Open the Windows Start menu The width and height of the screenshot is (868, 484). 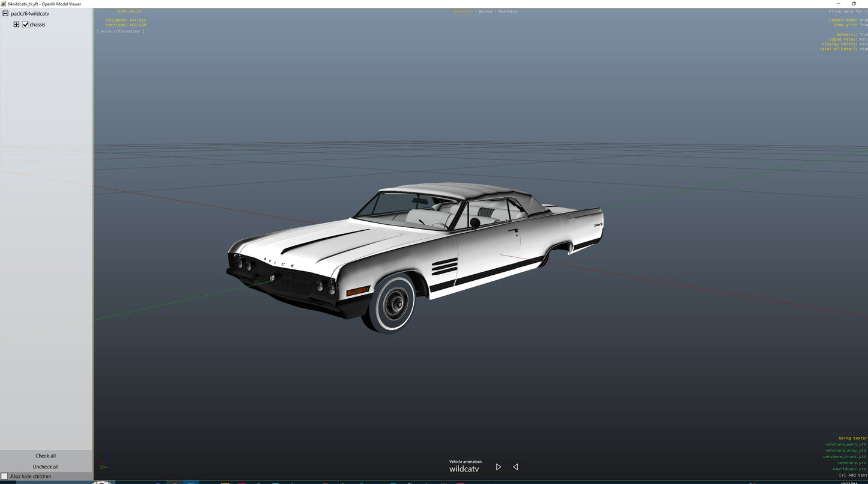click(x=102, y=482)
